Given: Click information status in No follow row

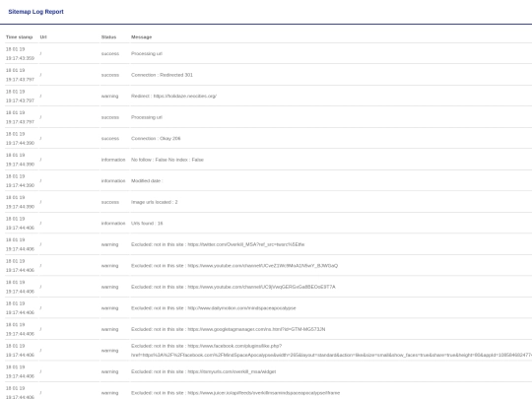Looking at the screenshot, I should click(113, 160).
